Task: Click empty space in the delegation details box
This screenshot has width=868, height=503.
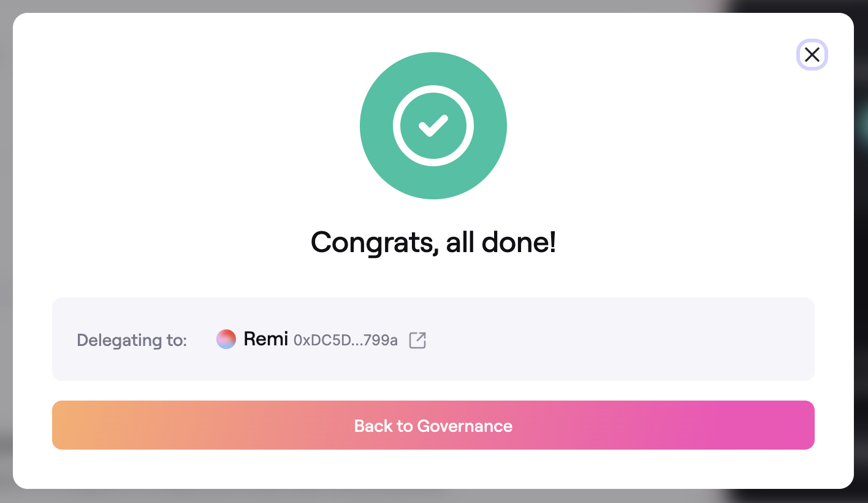Action: click(x=613, y=339)
